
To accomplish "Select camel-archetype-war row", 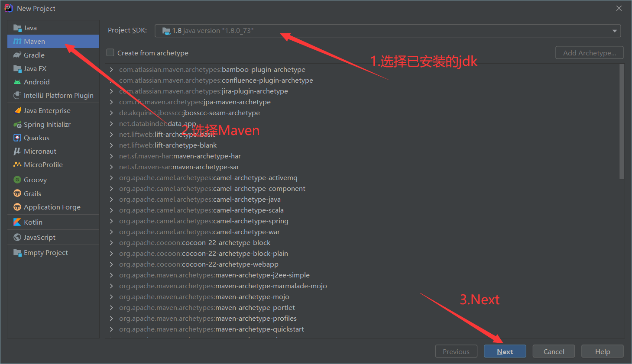I will [x=362, y=232].
